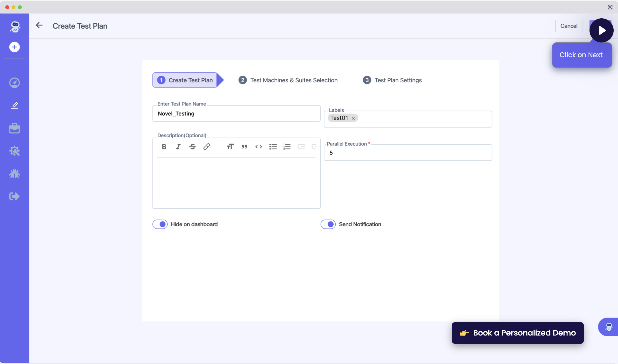Viewport: 618px width, 364px height.
Task: Add a bulleted list to description
Action: [273, 147]
